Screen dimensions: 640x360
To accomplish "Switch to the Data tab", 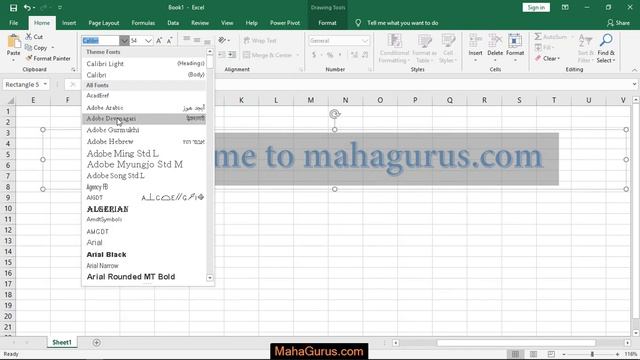I will click(x=173, y=23).
